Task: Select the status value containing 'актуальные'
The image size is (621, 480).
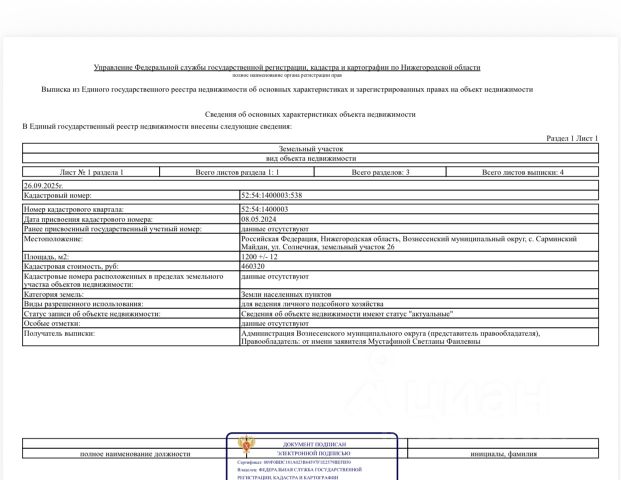Action: [347, 314]
